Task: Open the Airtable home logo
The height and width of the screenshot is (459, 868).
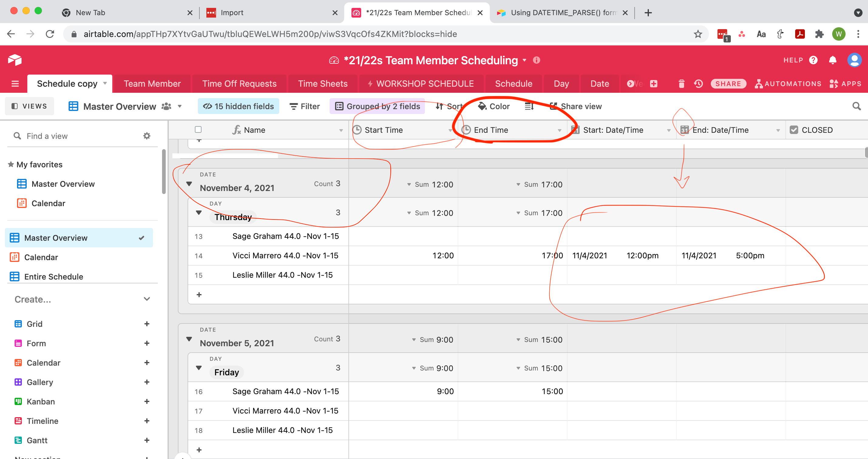Action: tap(15, 60)
